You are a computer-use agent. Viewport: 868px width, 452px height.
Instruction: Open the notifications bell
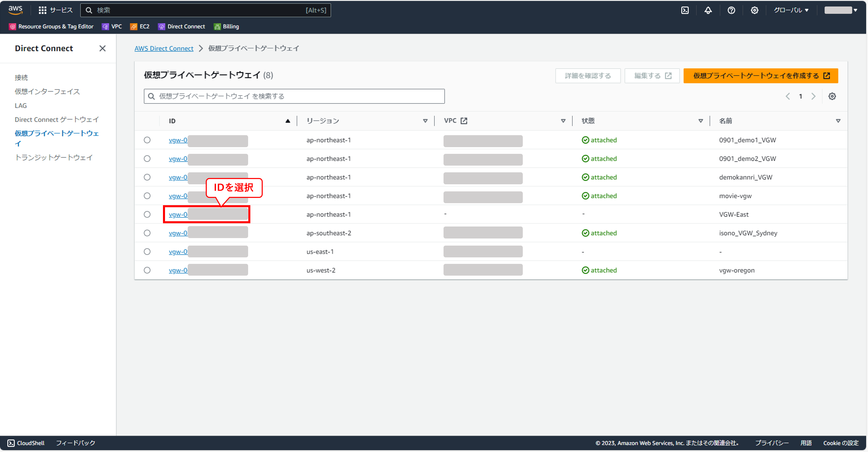[708, 10]
